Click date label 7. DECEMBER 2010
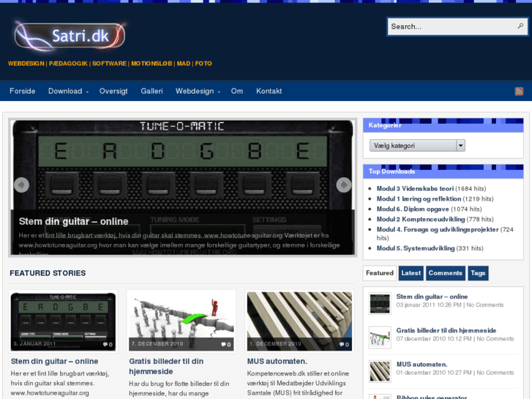 (157, 344)
